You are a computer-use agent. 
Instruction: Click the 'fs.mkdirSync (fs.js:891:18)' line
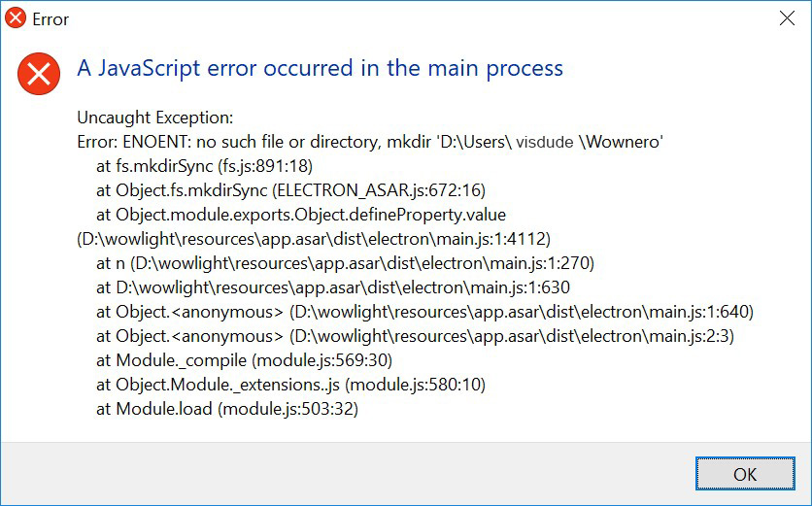[x=205, y=166]
